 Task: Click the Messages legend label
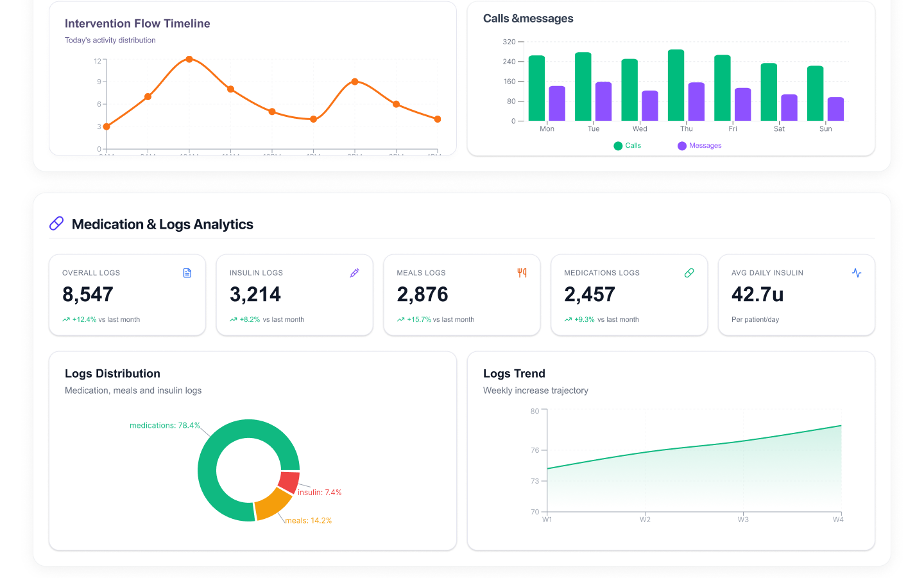(x=705, y=146)
